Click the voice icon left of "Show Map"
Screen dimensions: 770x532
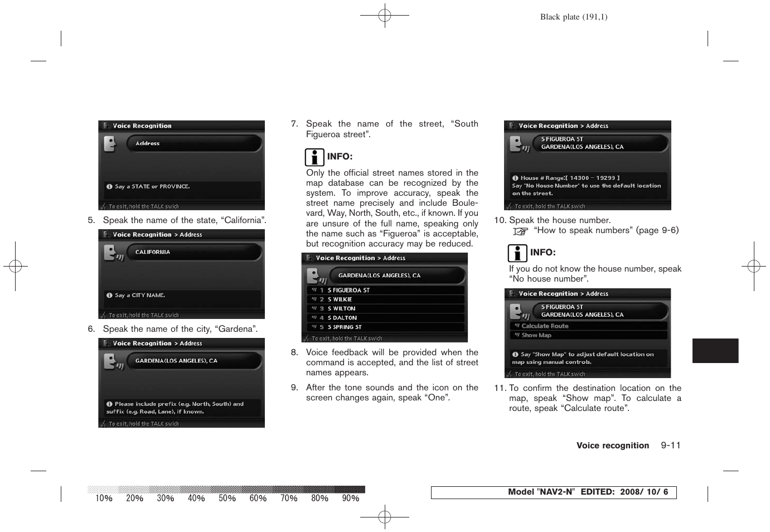[x=517, y=335]
